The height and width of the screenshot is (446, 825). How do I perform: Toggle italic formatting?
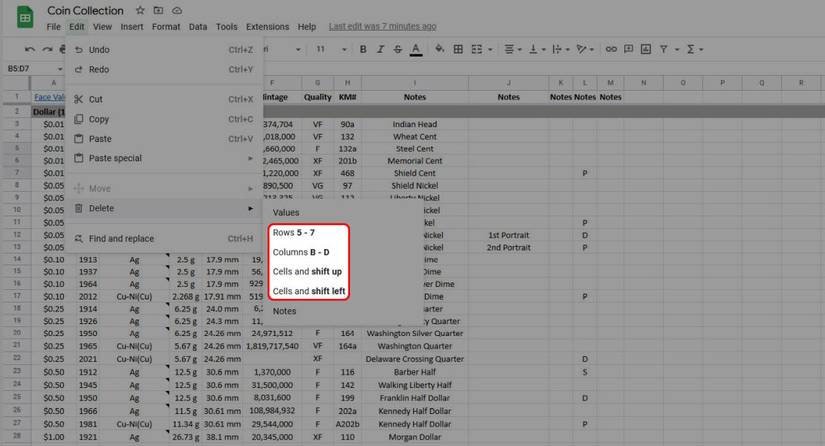pos(380,49)
